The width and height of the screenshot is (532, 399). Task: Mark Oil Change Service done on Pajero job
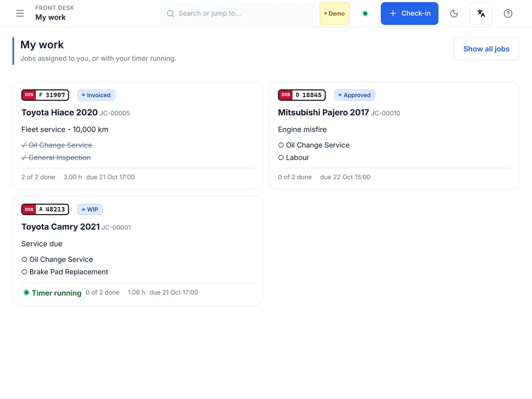(x=314, y=145)
